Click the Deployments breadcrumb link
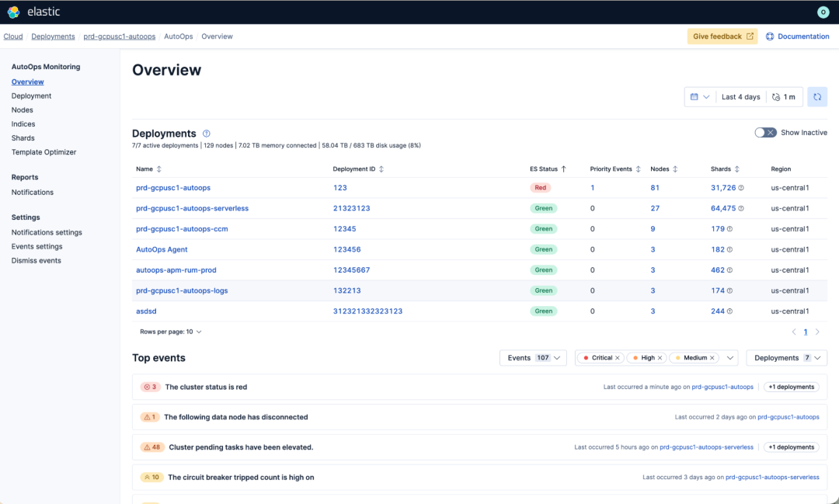839x504 pixels. click(x=53, y=36)
